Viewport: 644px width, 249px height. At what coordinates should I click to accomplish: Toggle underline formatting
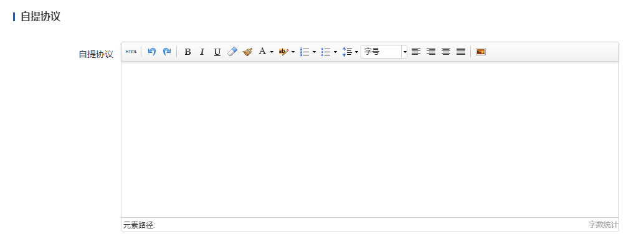point(217,52)
